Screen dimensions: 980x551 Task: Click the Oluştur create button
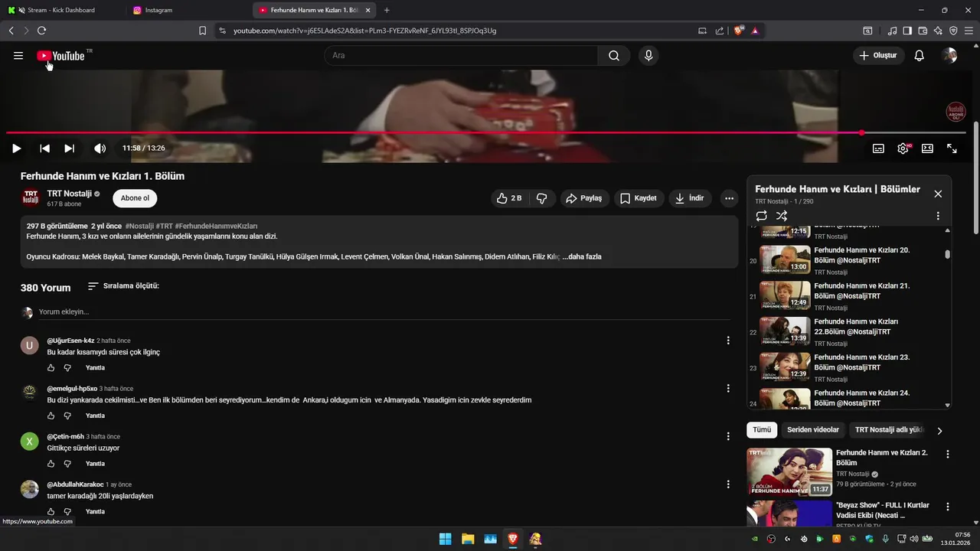click(878, 56)
